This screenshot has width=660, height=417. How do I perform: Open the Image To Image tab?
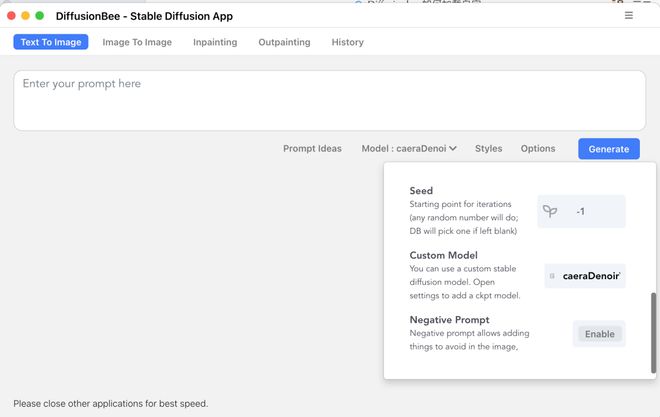click(137, 42)
